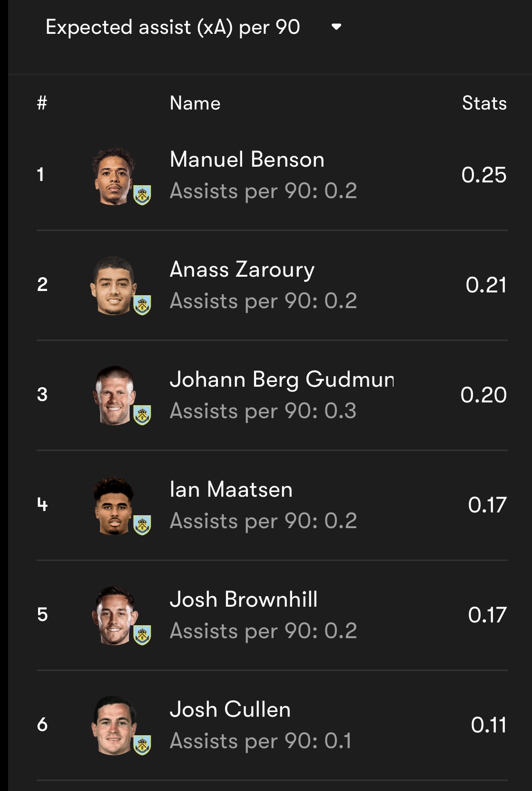
Task: Select Josh Cullen's 0.11 stat value
Action: pyautogui.click(x=488, y=725)
